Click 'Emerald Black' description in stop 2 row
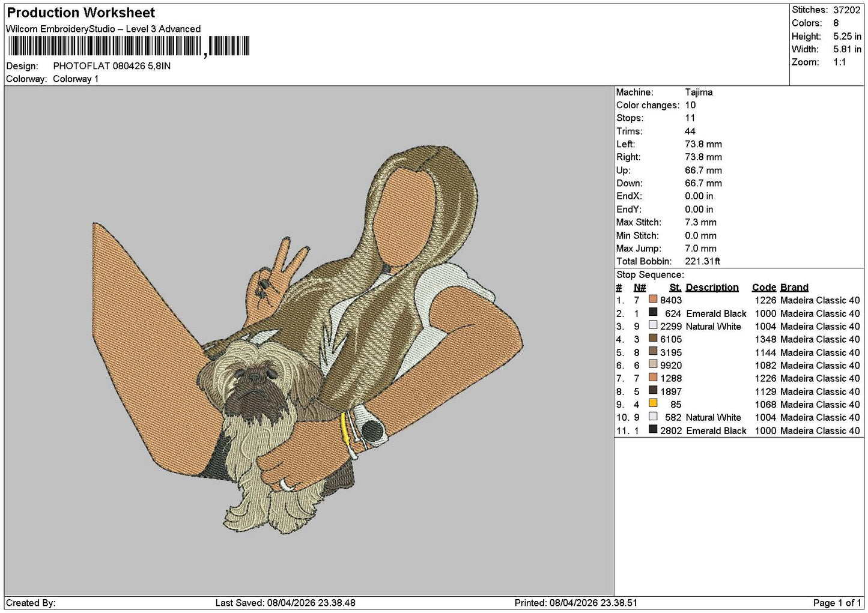This screenshot has width=868, height=613. 716,313
